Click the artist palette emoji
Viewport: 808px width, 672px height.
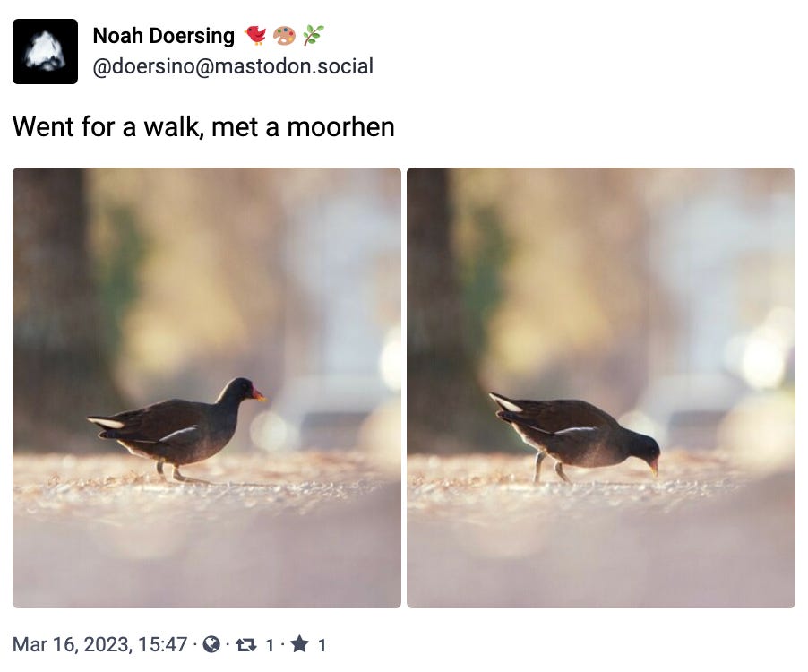point(284,35)
